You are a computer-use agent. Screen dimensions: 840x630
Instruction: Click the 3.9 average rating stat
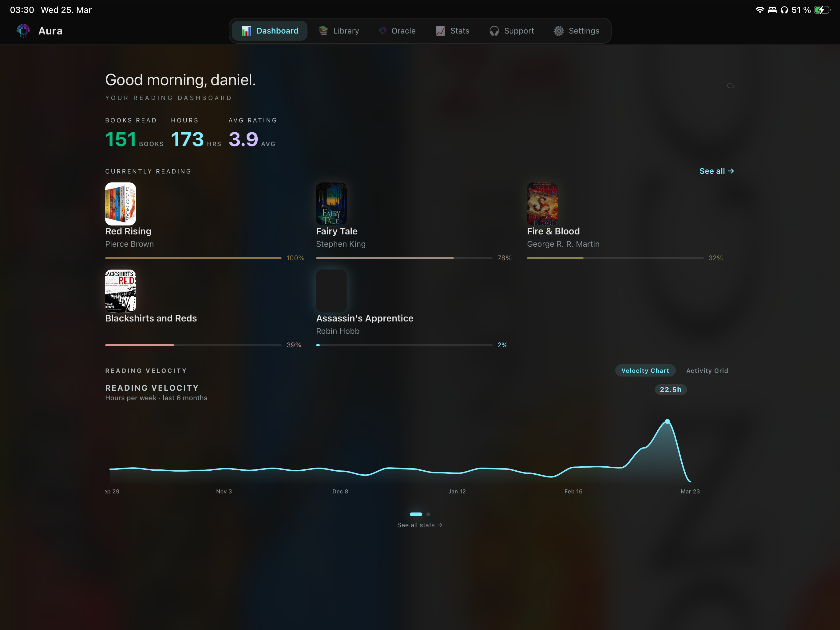[x=252, y=139]
